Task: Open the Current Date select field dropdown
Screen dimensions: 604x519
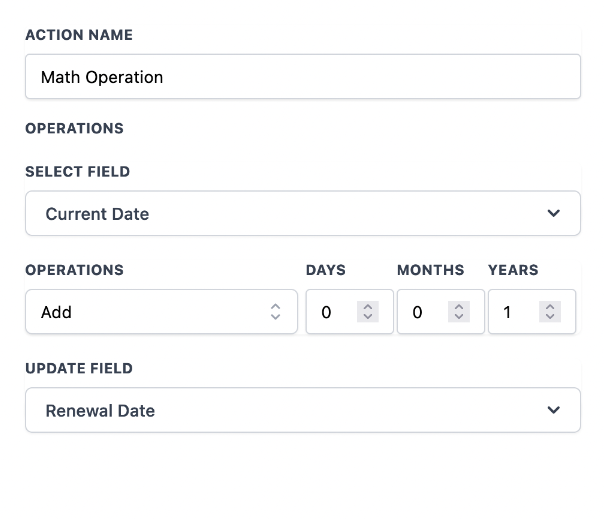Action: (290, 214)
